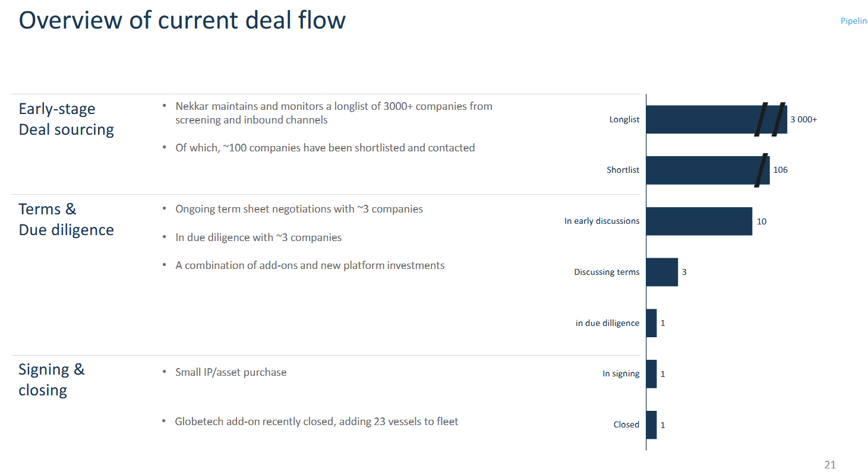Click the In due diligence with ~3 companies bullet
868x472 pixels.
[258, 237]
